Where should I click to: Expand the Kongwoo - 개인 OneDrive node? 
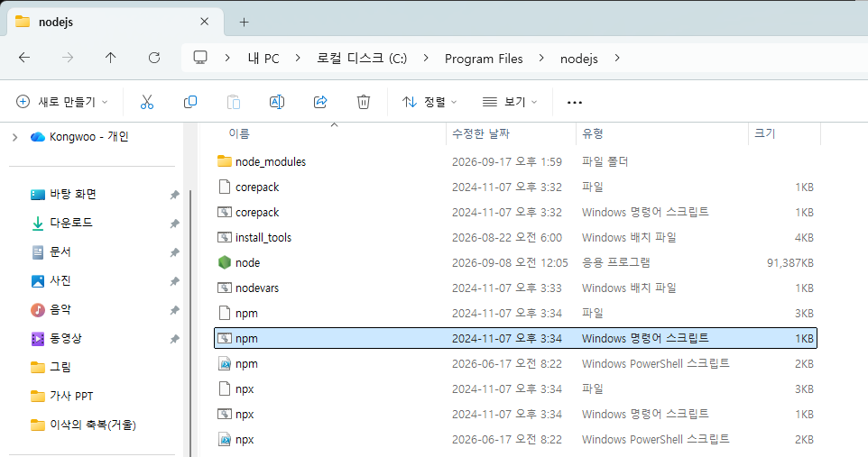tap(15, 137)
